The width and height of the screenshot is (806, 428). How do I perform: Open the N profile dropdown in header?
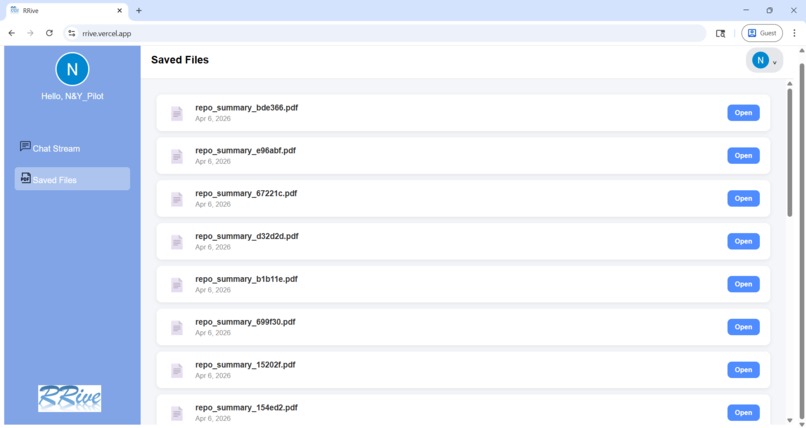click(764, 61)
